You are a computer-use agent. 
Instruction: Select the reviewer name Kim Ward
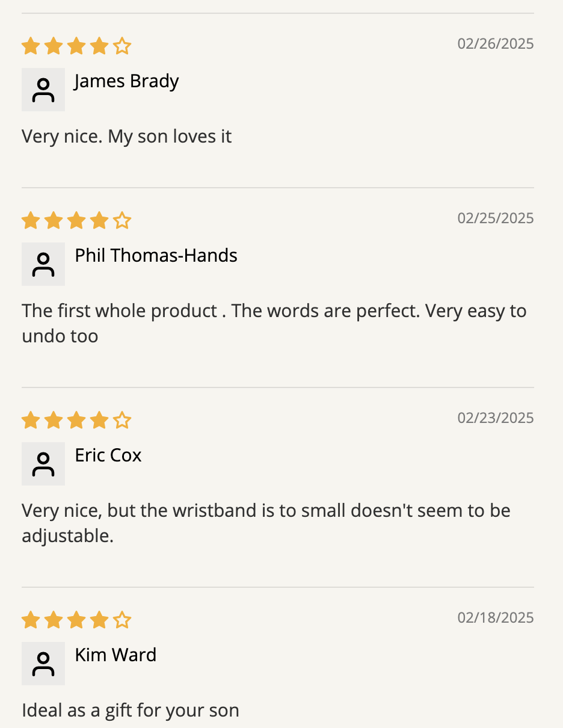[115, 655]
